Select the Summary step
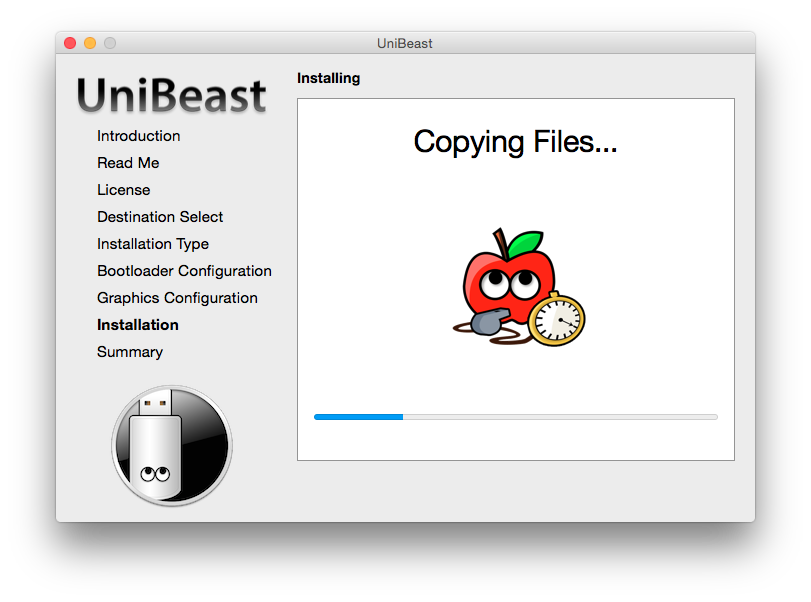 (130, 352)
